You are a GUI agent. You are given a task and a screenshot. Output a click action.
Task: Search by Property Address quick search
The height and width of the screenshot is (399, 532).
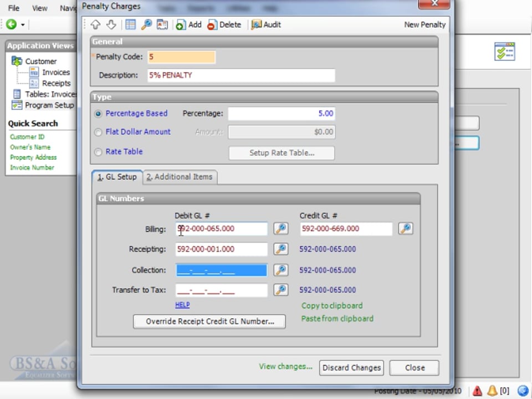pyautogui.click(x=33, y=157)
